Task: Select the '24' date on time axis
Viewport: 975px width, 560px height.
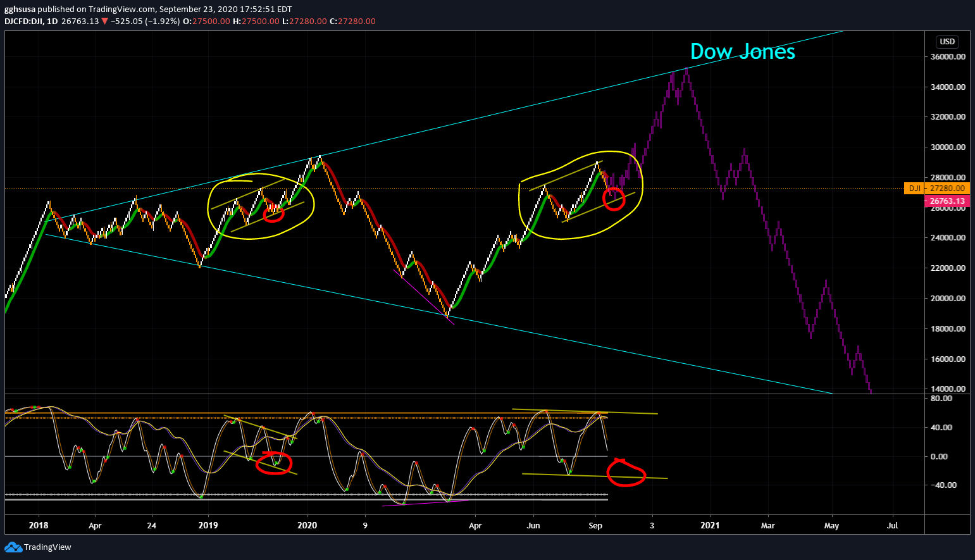Action: tap(152, 526)
